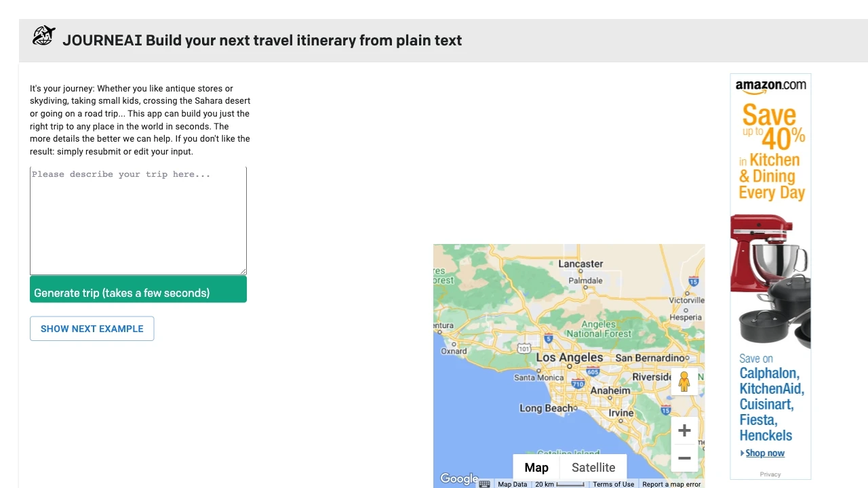868x488 pixels.
Task: Switch to Satellite view
Action: (x=593, y=467)
